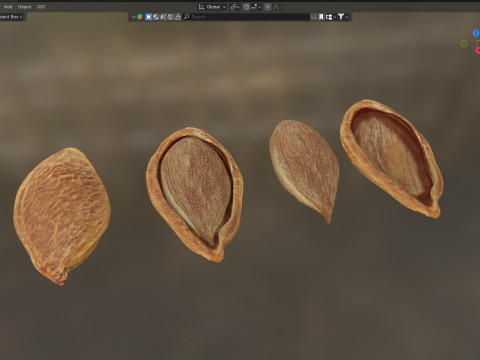Open the dropdown arrow before the multicolored circle icon
Screen dimensions: 480x360
(133, 17)
